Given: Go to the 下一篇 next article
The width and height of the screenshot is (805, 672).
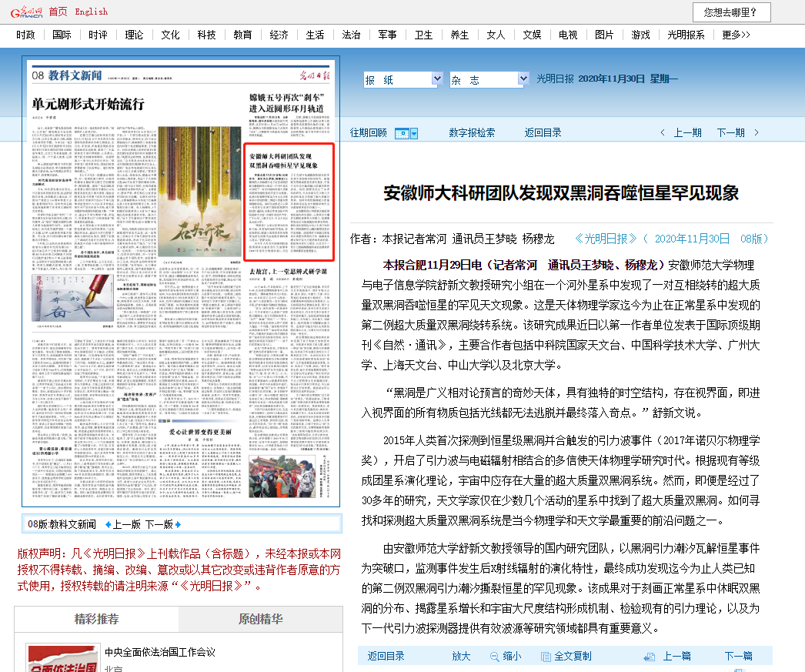Looking at the screenshot, I should (x=738, y=656).
